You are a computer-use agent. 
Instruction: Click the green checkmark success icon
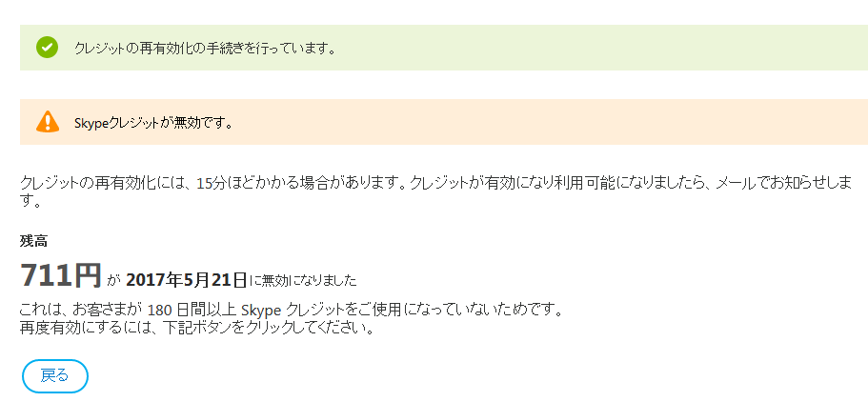click(x=47, y=48)
